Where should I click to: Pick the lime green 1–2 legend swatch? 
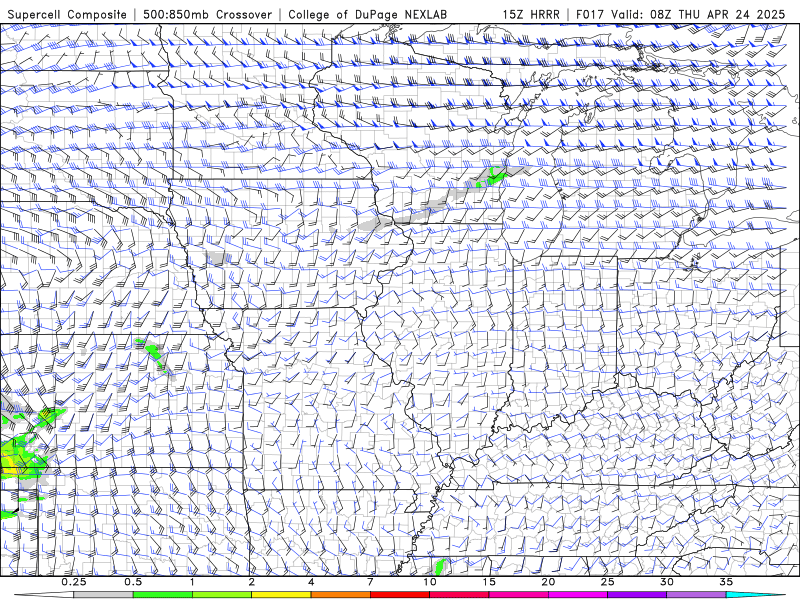point(222,595)
